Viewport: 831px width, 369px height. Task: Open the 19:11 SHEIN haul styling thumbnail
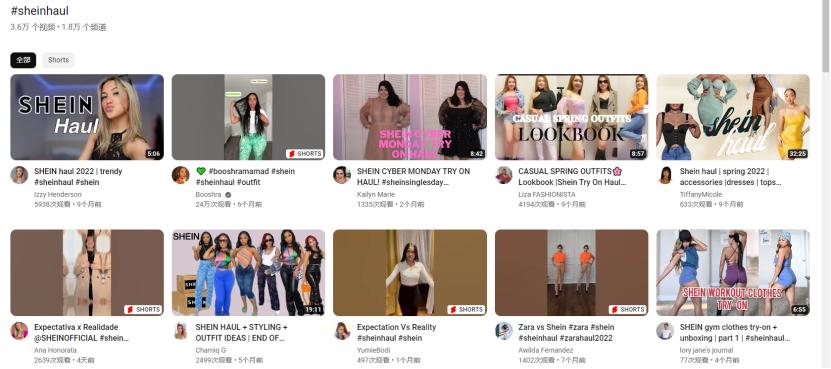click(249, 273)
